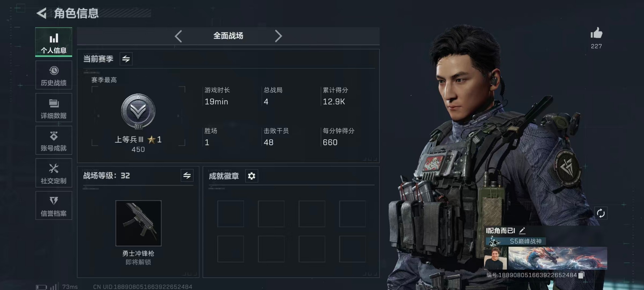
Task: Open 详细数据 from the sidebar
Action: (54, 108)
